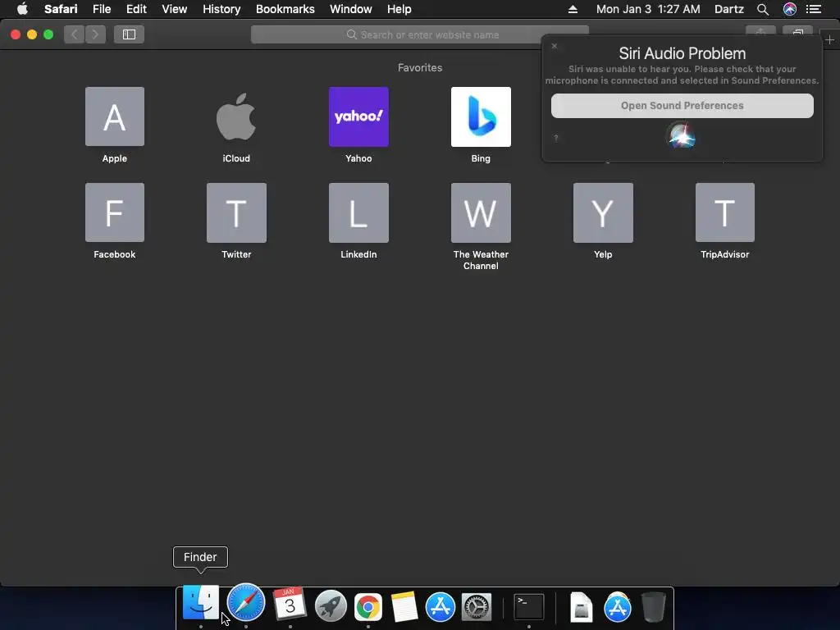Open the Yelp favorite tile
The width and height of the screenshot is (840, 630).
[603, 212]
